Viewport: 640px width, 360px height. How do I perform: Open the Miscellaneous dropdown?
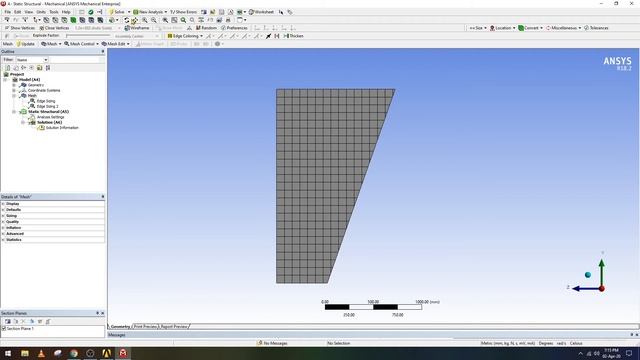[563, 28]
